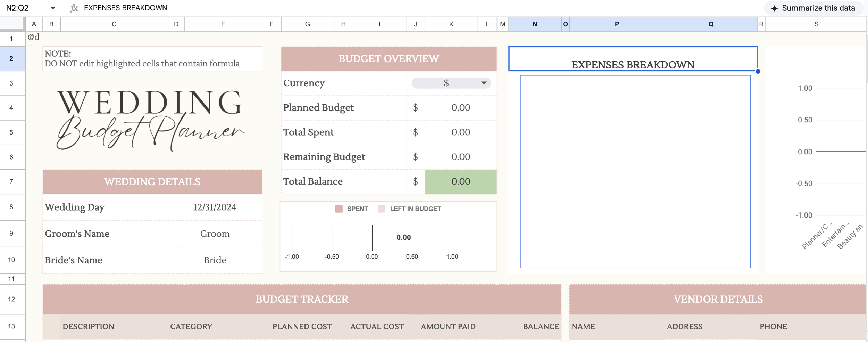868x342 pixels.
Task: Click the sparkle icon in Summarize button
Action: click(x=775, y=8)
